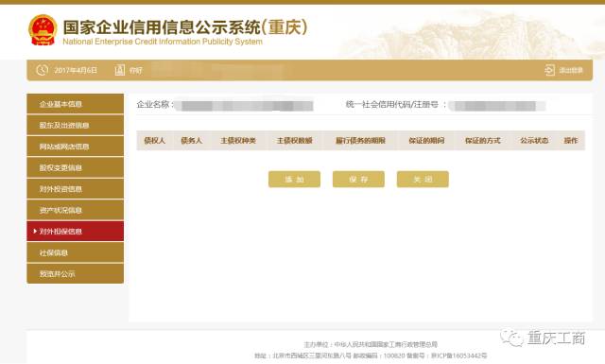Screen dimensions: 605x364
Task: Click the 债权人 column header
Action: pos(154,141)
